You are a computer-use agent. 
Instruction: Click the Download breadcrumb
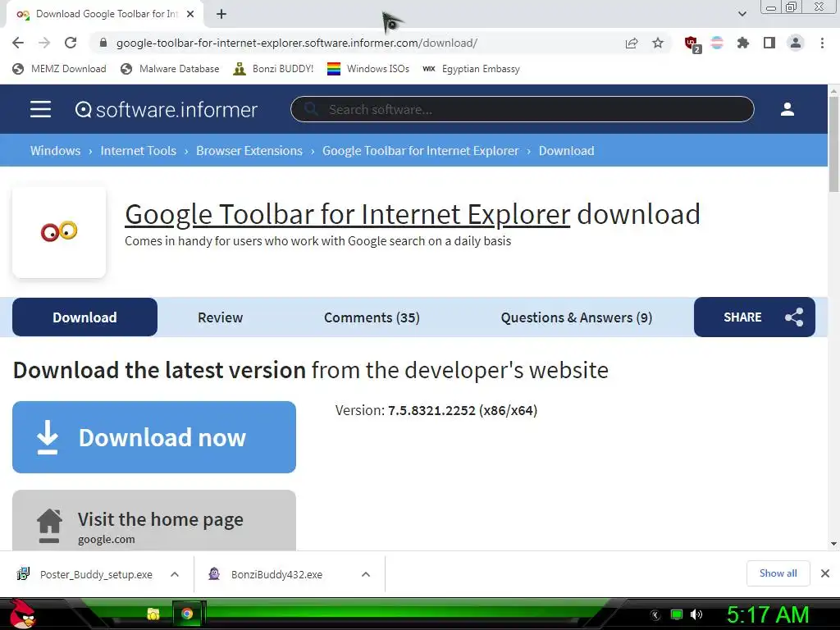pos(566,151)
